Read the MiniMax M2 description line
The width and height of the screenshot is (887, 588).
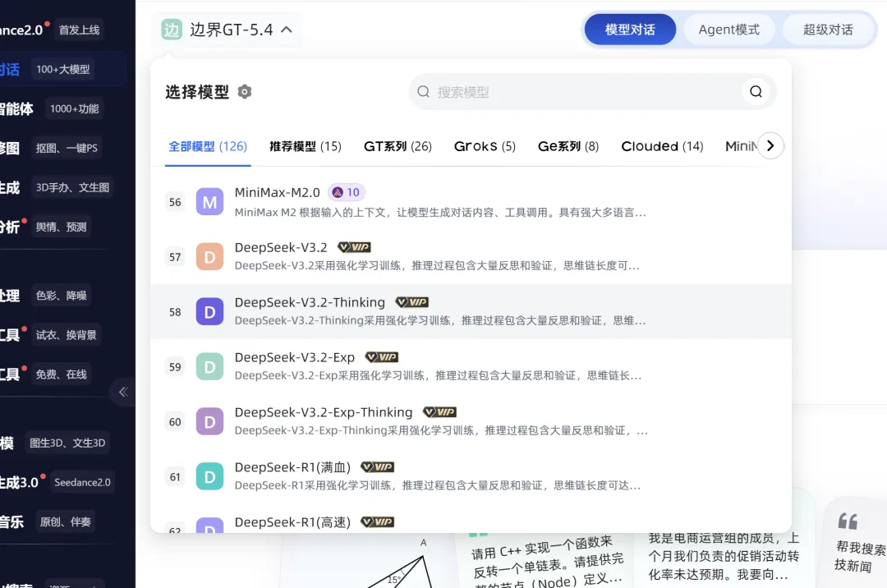(440, 213)
